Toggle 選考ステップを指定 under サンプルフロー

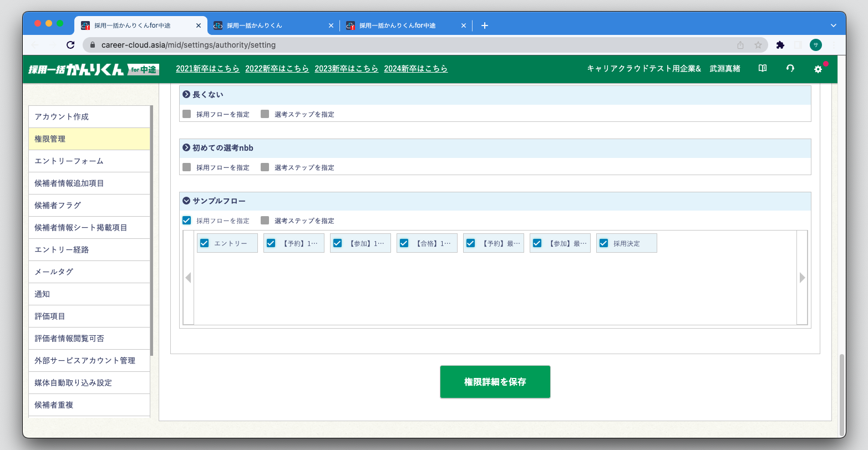[265, 221]
